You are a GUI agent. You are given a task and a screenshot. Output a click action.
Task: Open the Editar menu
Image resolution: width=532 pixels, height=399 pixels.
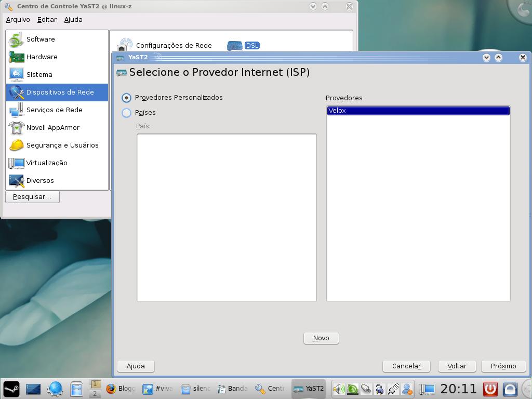(47, 20)
